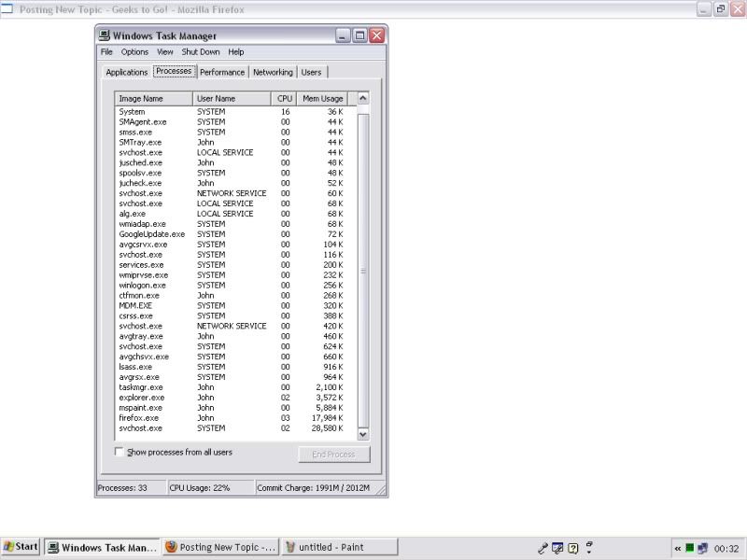Select the services.exe process

click(x=236, y=265)
